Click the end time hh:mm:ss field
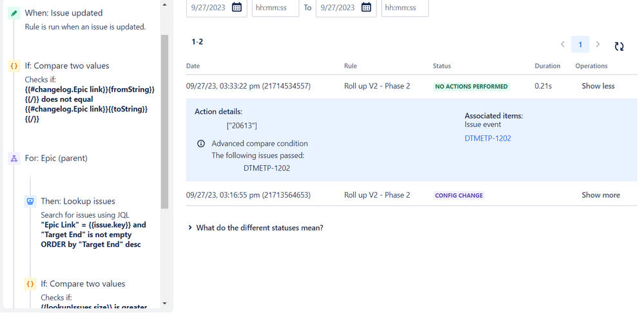 pyautogui.click(x=405, y=7)
